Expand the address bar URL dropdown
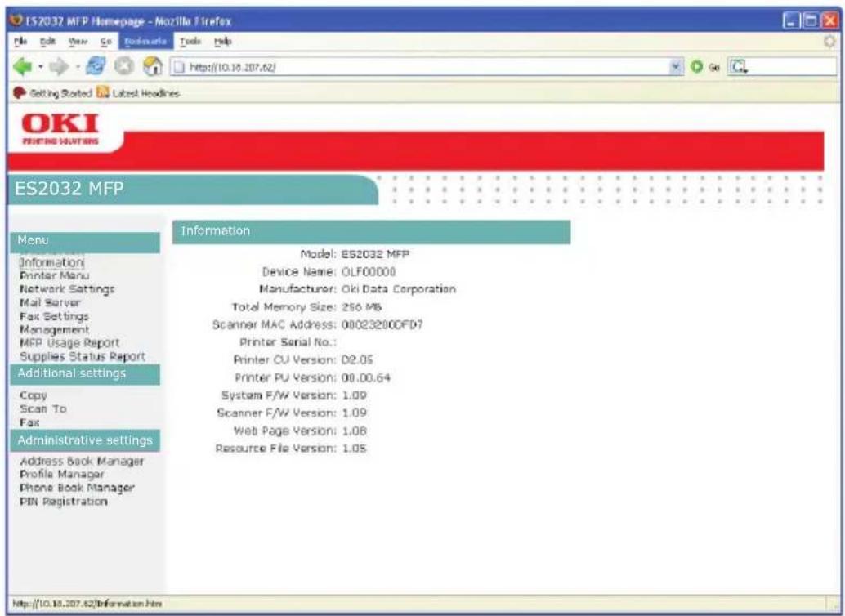The height and width of the screenshot is (616, 845). click(x=675, y=66)
